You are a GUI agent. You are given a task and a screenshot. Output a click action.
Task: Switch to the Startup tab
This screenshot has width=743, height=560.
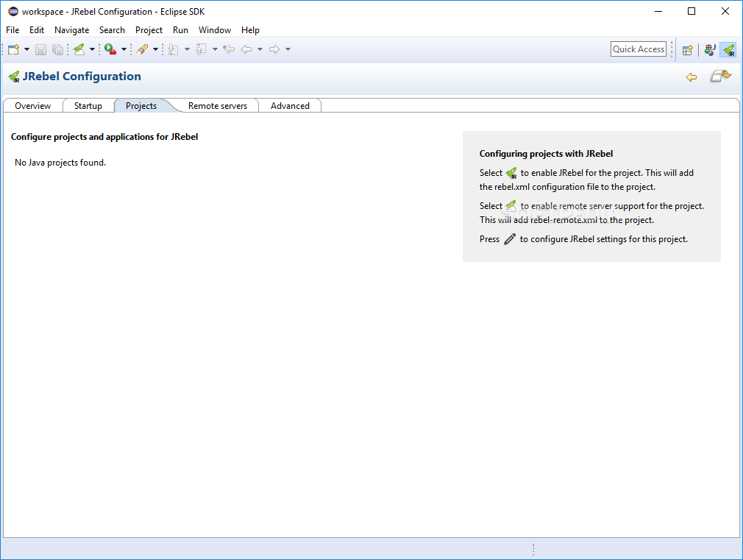[88, 106]
